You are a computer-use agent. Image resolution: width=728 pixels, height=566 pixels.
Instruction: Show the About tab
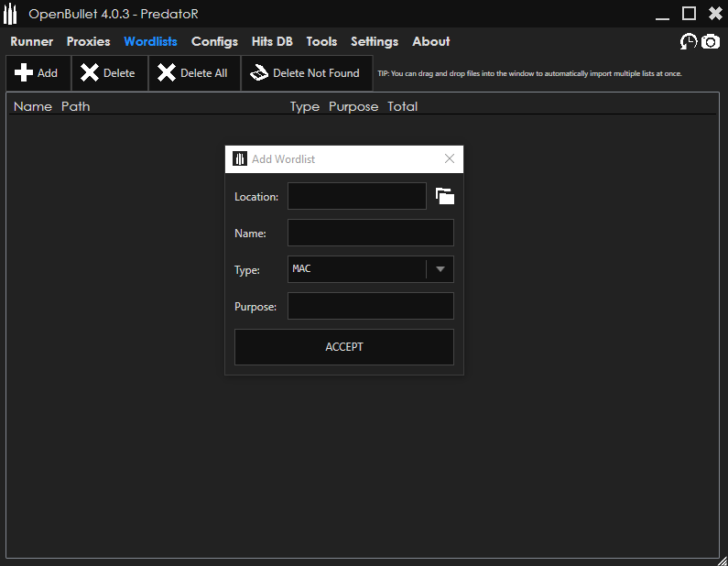coord(431,41)
